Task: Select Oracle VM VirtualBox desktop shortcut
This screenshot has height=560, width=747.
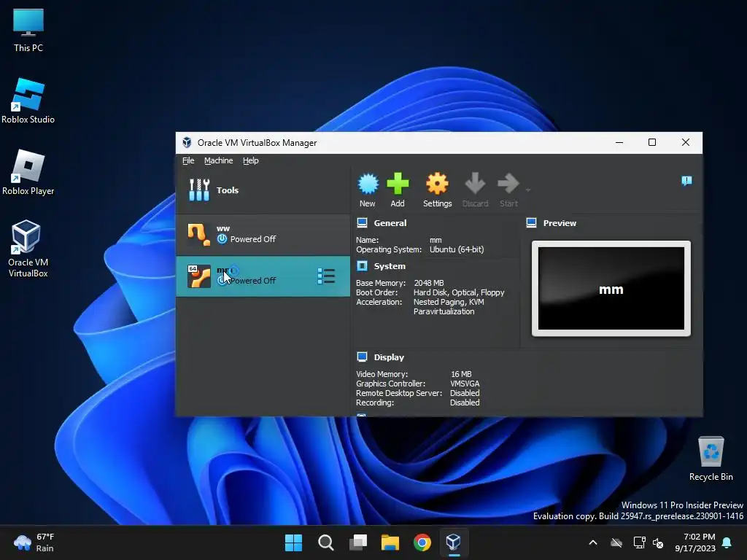Action: click(28, 249)
